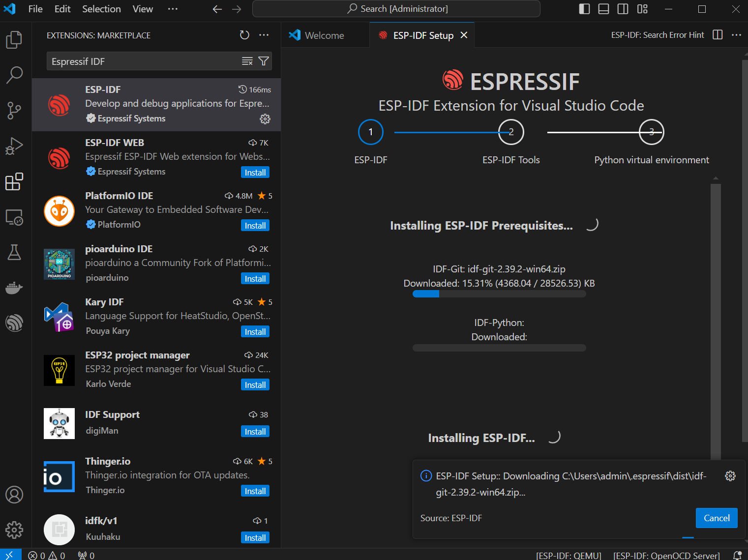The width and height of the screenshot is (748, 560).
Task: Open the ESP-IDF Explorer activity bar icon
Action: (14, 323)
